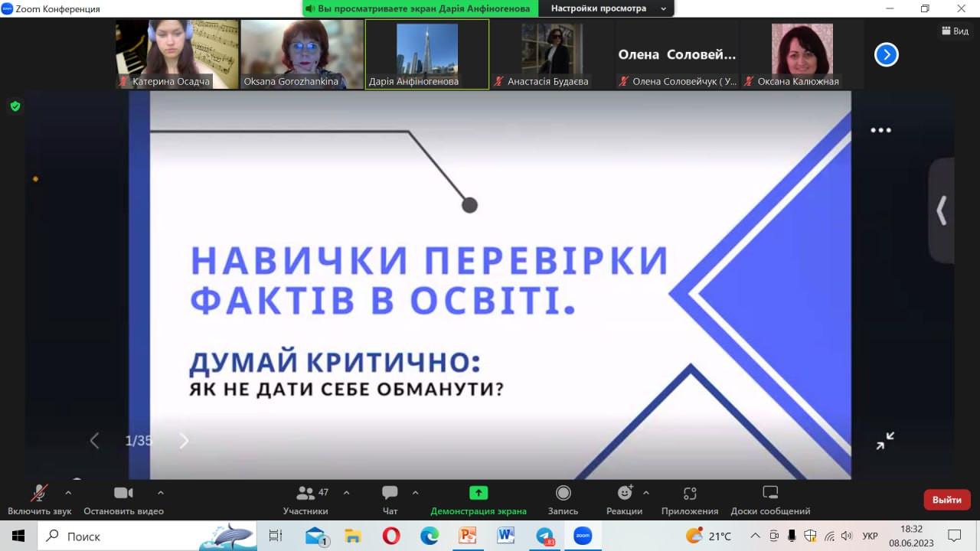Collapse side panel with the arrow handle

pos(942,210)
